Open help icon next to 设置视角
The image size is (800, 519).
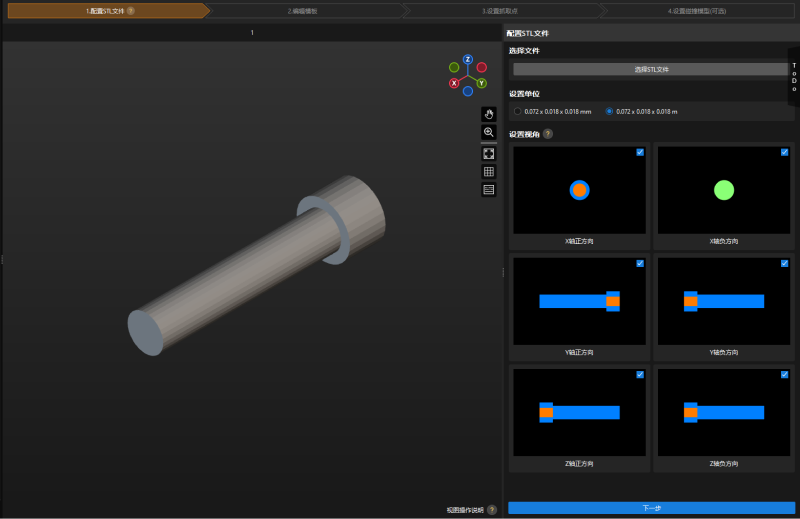548,134
